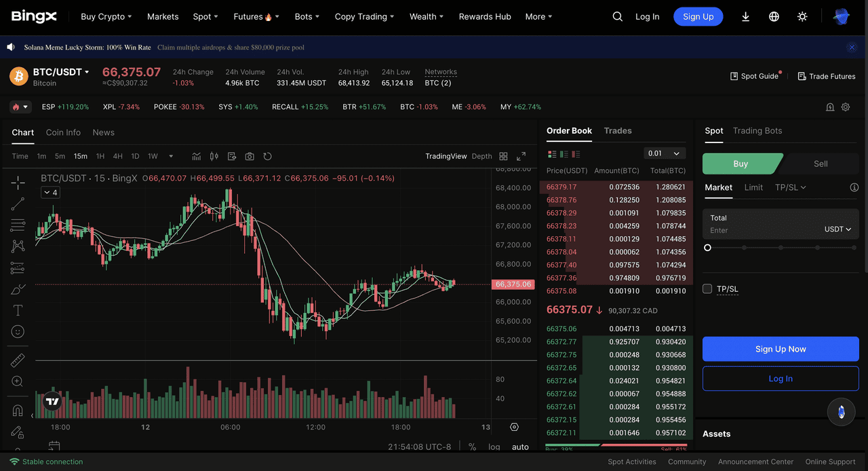Take a chart snapshot with camera icon
Image resolution: width=868 pixels, height=471 pixels.
click(x=250, y=156)
